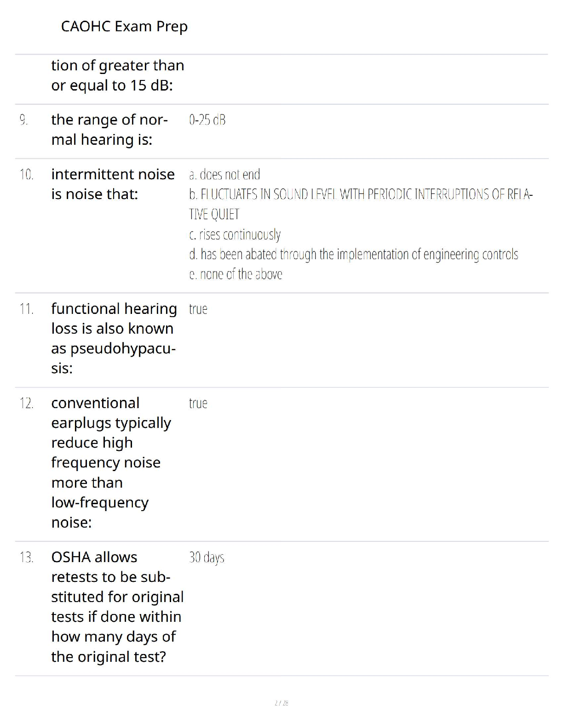
Task: Click the page number indicator at bottom
Action: point(281,703)
